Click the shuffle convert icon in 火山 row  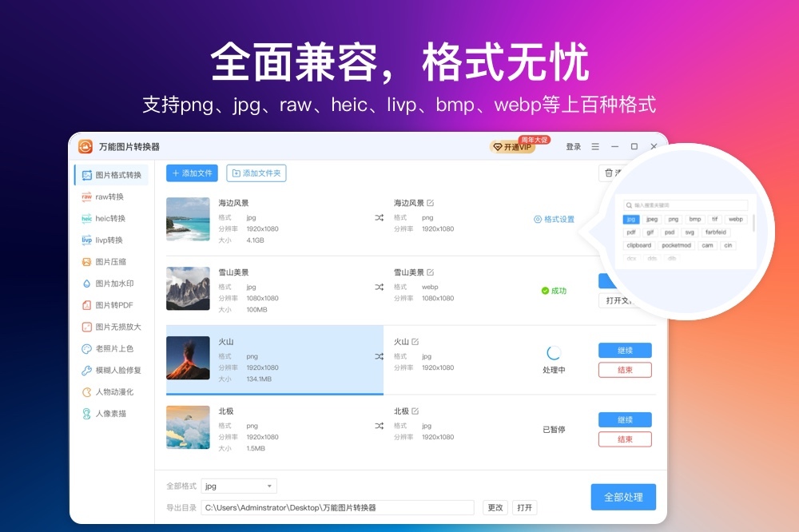click(379, 356)
